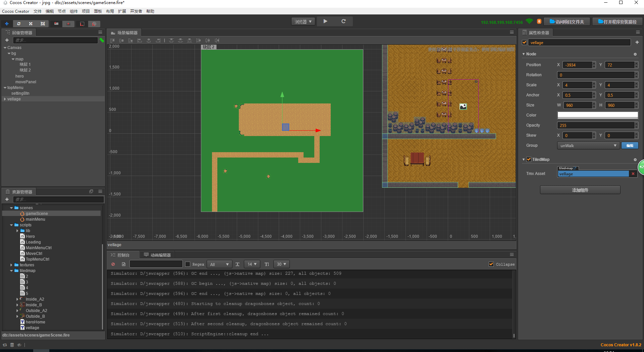Enable the Regex checkbox
Screen dimensions: 644x352
click(x=188, y=264)
